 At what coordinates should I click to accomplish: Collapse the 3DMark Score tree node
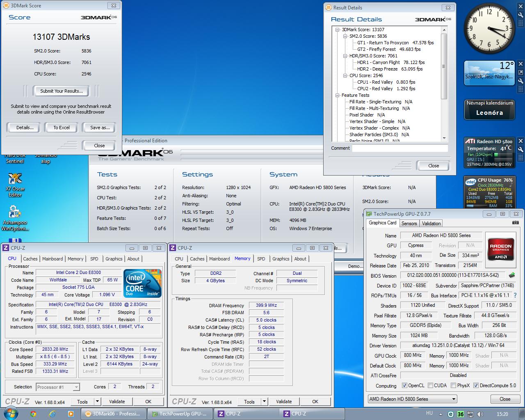(338, 30)
